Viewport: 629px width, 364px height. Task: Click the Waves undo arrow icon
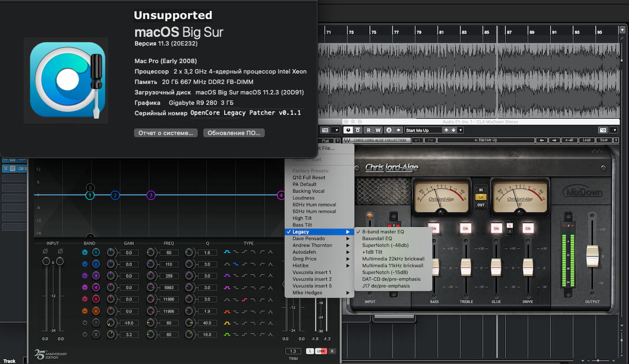416,141
